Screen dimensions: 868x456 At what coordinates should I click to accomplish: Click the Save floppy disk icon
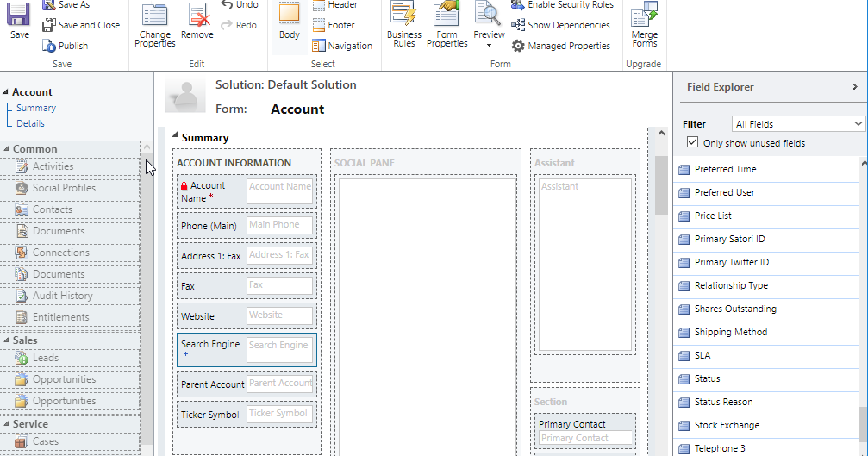18,13
